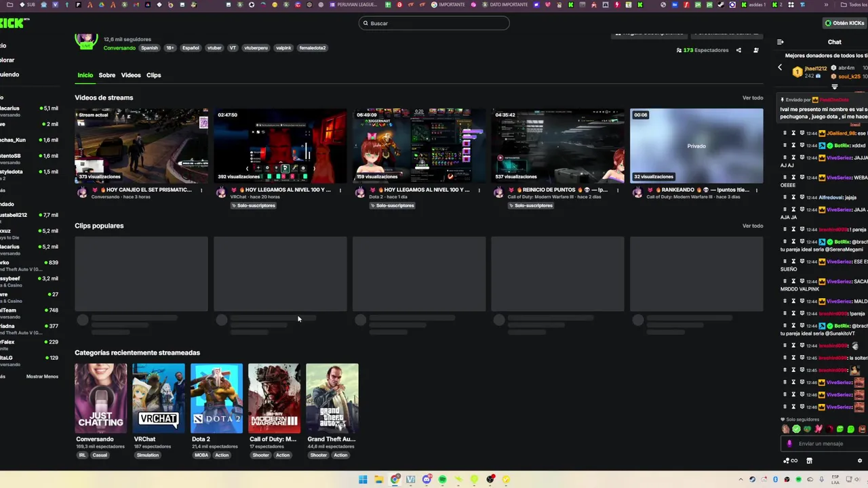Open the Videos tab
The width and height of the screenshot is (868, 488).
point(131,75)
